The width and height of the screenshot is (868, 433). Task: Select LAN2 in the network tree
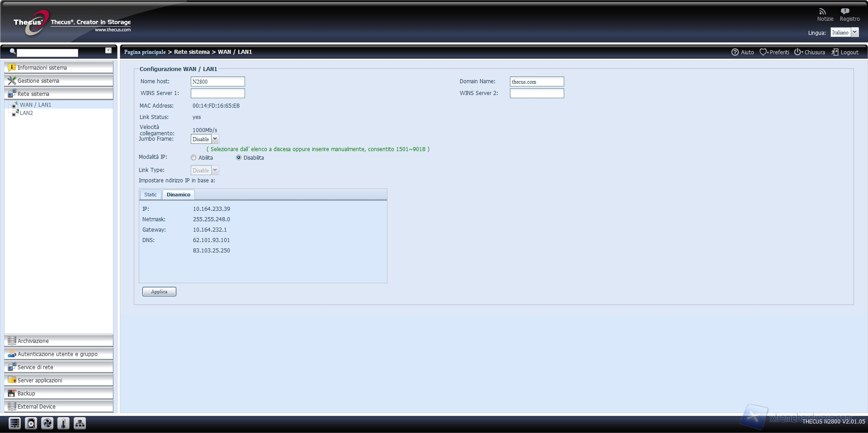[x=26, y=113]
